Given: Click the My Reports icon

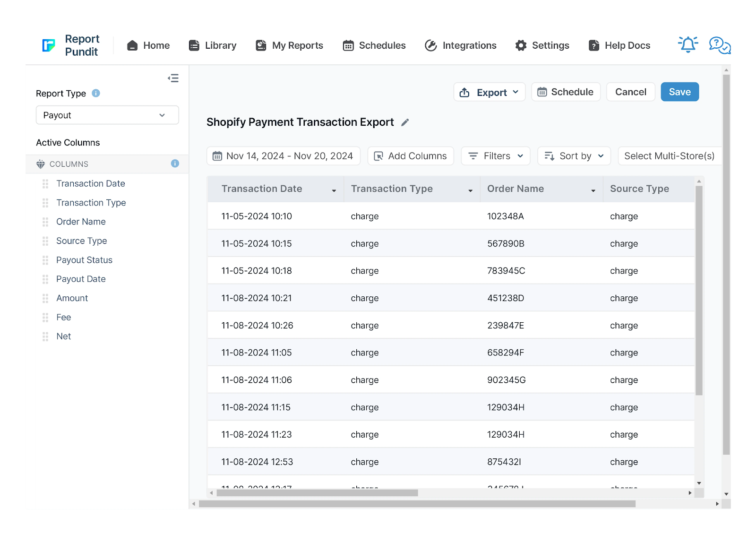Looking at the screenshot, I should (x=261, y=45).
